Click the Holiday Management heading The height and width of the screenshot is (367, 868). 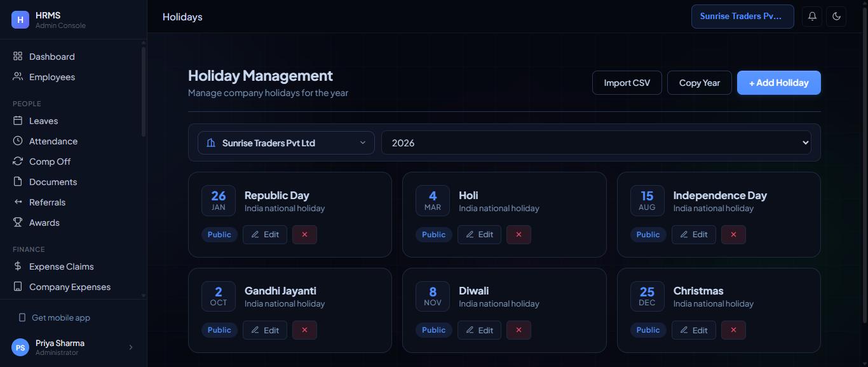[261, 76]
